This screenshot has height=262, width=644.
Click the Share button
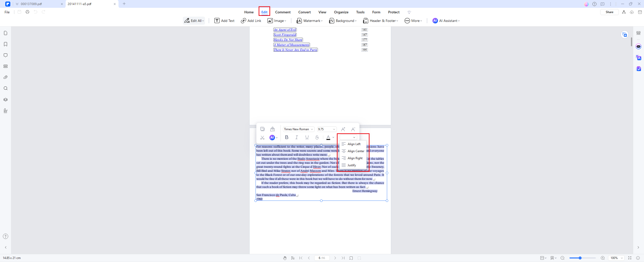pos(609,12)
